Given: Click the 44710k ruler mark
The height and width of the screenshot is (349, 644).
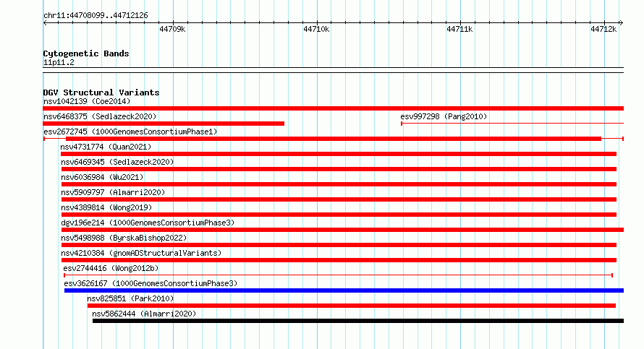Looking at the screenshot, I should (x=316, y=29).
